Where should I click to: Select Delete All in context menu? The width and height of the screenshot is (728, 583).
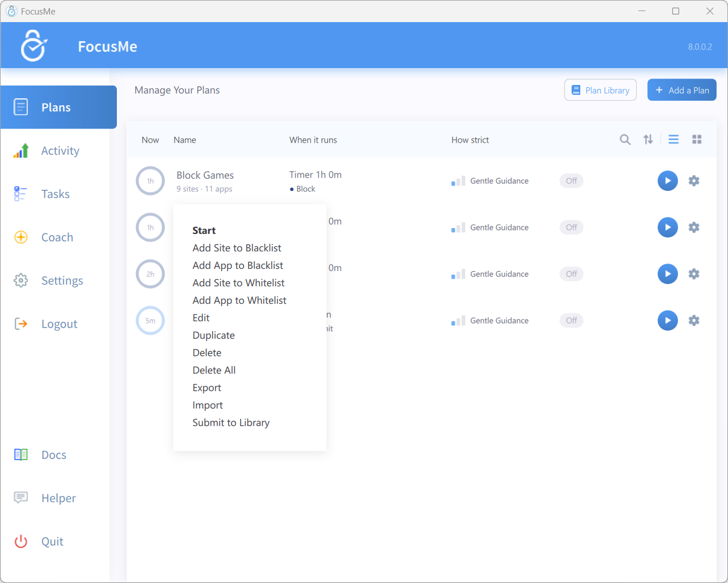214,370
